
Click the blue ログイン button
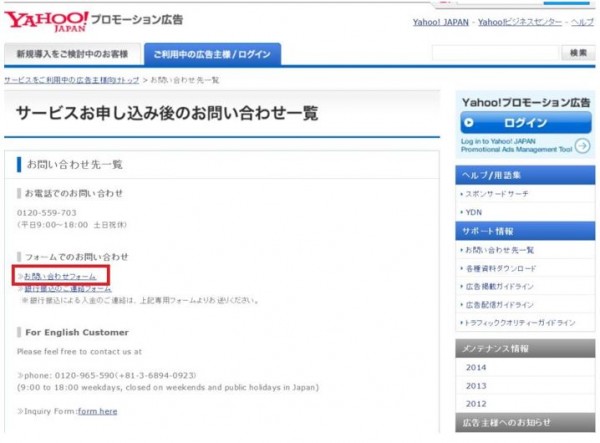click(x=525, y=122)
